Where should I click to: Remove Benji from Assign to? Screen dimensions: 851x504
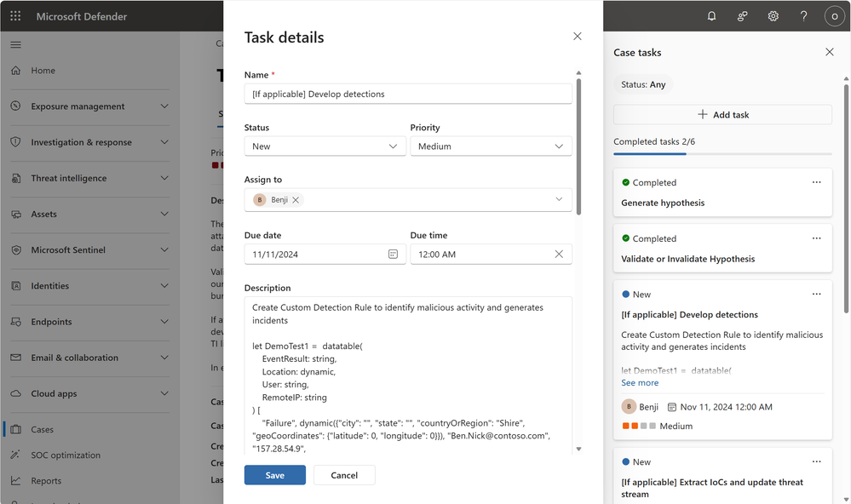tap(296, 200)
